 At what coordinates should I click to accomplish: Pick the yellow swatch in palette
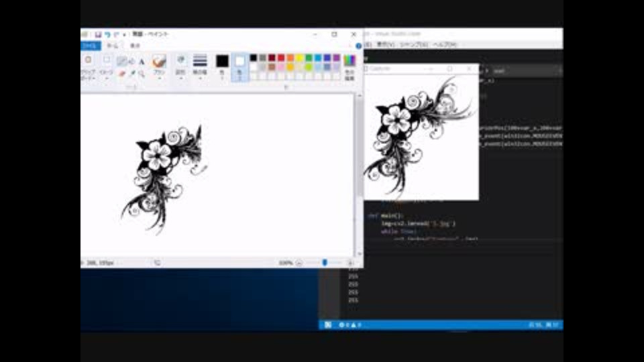[x=299, y=58]
